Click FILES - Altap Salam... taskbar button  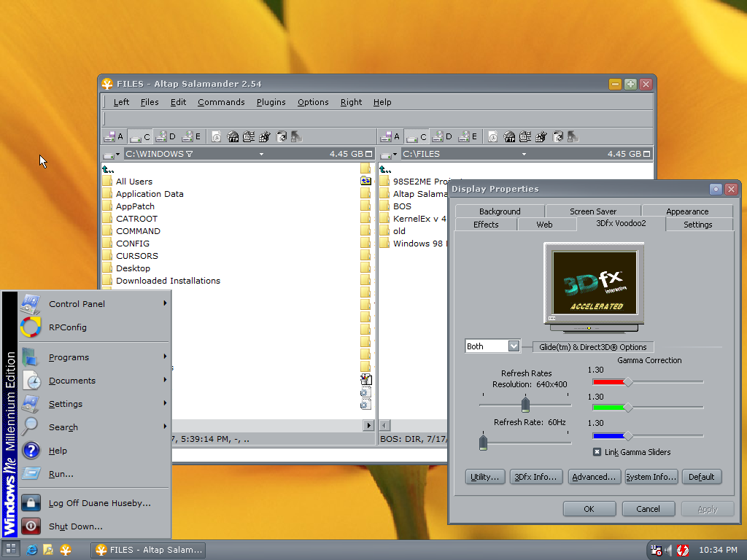pyautogui.click(x=149, y=550)
